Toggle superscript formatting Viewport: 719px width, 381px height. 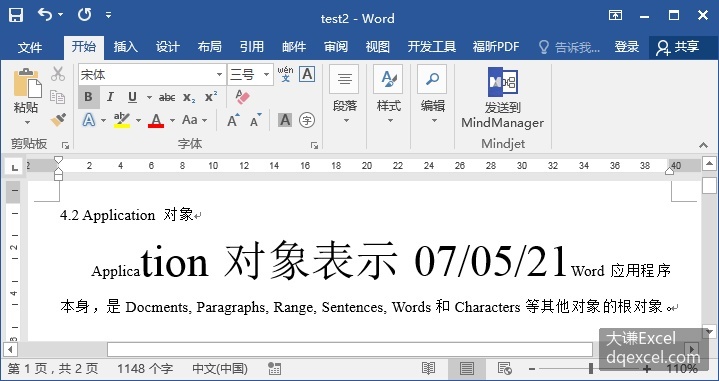pos(211,97)
